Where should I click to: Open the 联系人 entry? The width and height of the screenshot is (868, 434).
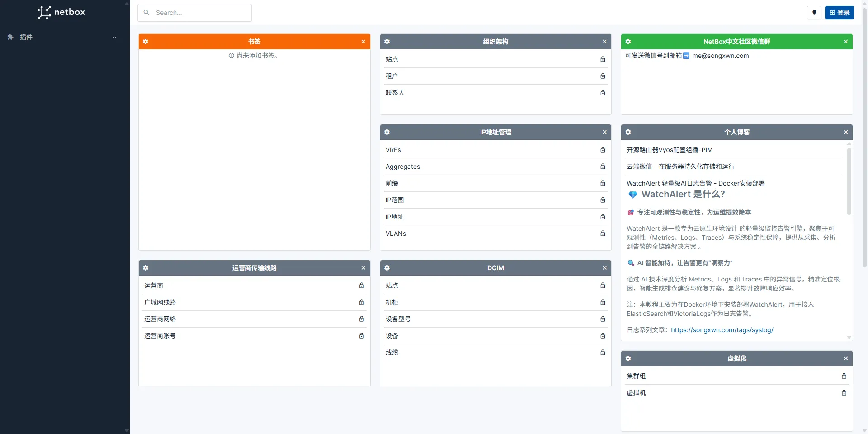[495, 93]
